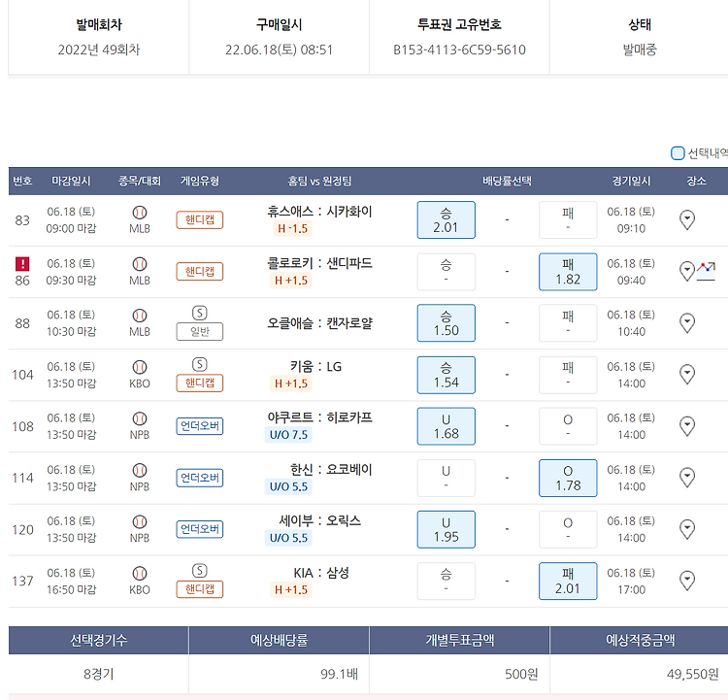728x700 pixels.
Task: Click baseball MLB icon in row 83
Action: (140, 213)
